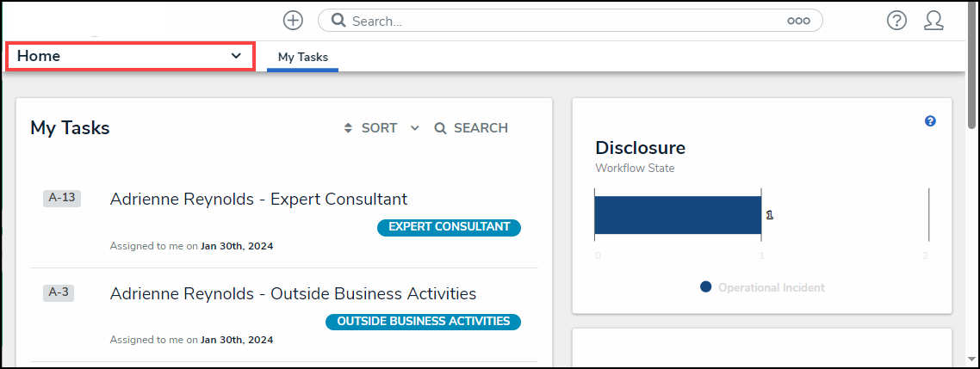980x369 pixels.
Task: Open Adrienne Reynolds - Outside Business Activities task
Action: pos(293,293)
